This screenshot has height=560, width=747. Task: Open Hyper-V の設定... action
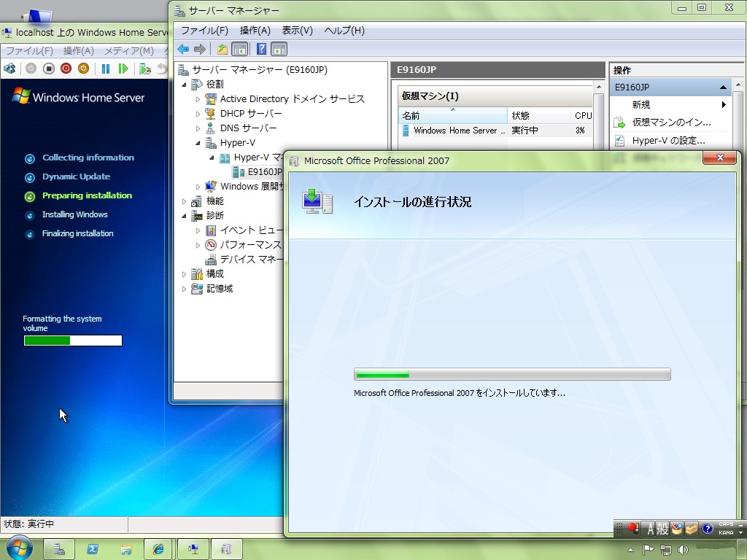coord(668,141)
